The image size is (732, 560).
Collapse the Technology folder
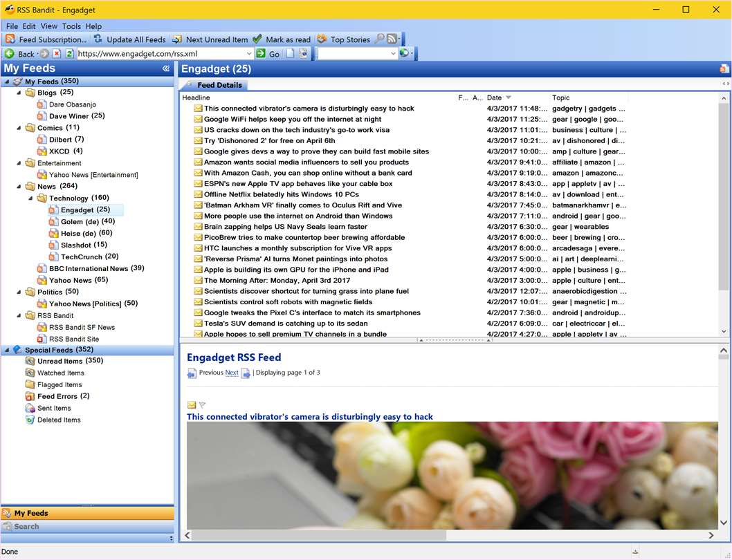30,198
